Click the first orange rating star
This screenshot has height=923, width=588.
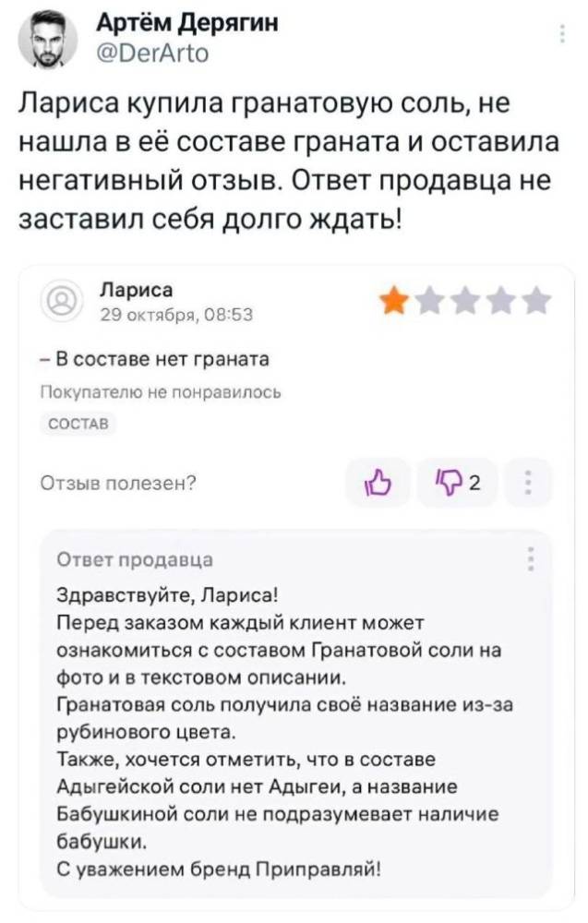click(x=396, y=302)
